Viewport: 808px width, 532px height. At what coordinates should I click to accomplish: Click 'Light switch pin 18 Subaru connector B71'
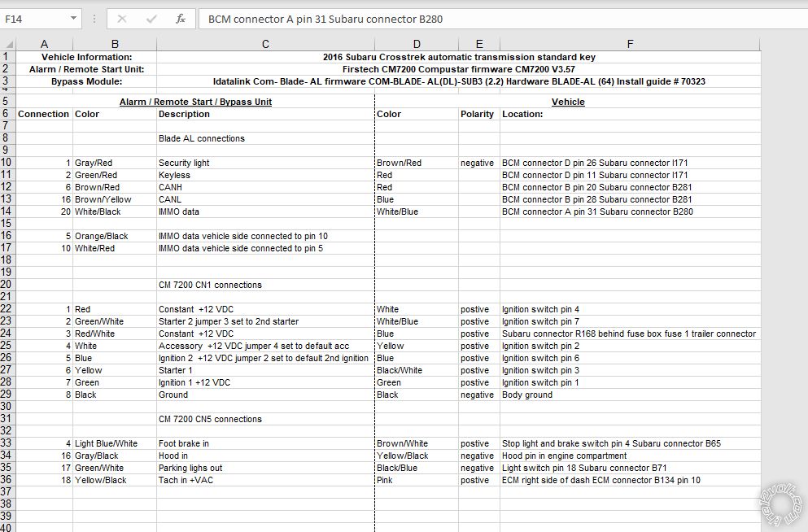point(631,468)
